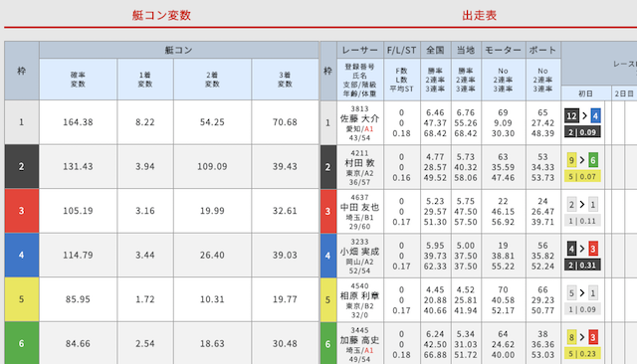
Task: Select racer 中田 友也
Action: click(359, 208)
